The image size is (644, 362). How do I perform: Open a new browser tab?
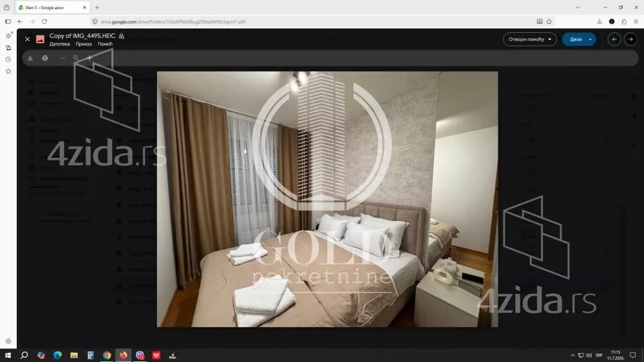(x=97, y=7)
